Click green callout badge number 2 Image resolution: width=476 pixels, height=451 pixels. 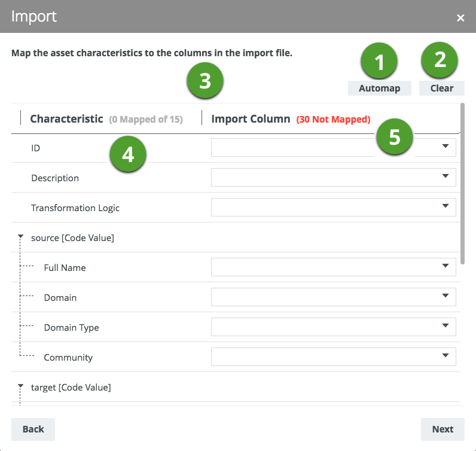tap(440, 60)
